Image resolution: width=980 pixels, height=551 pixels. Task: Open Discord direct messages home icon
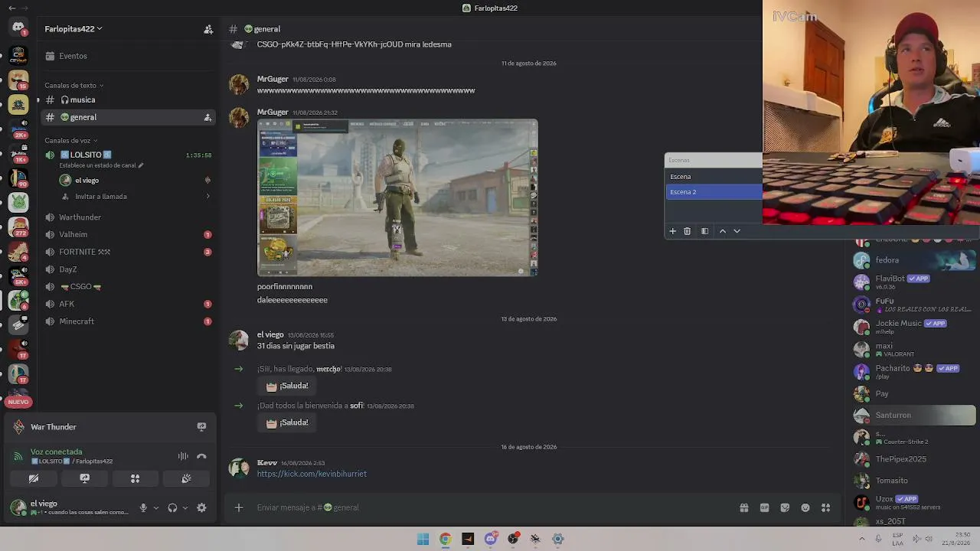pyautogui.click(x=18, y=28)
